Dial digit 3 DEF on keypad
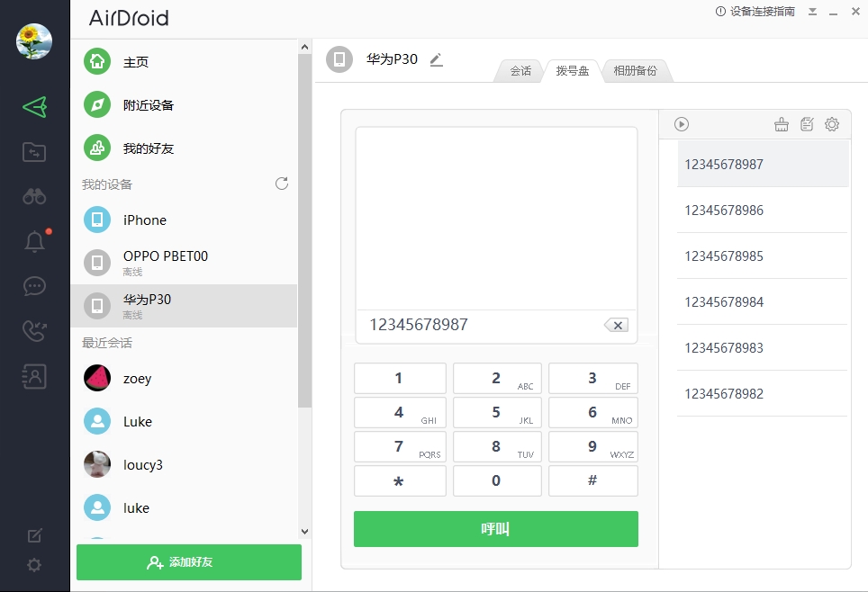 point(592,379)
